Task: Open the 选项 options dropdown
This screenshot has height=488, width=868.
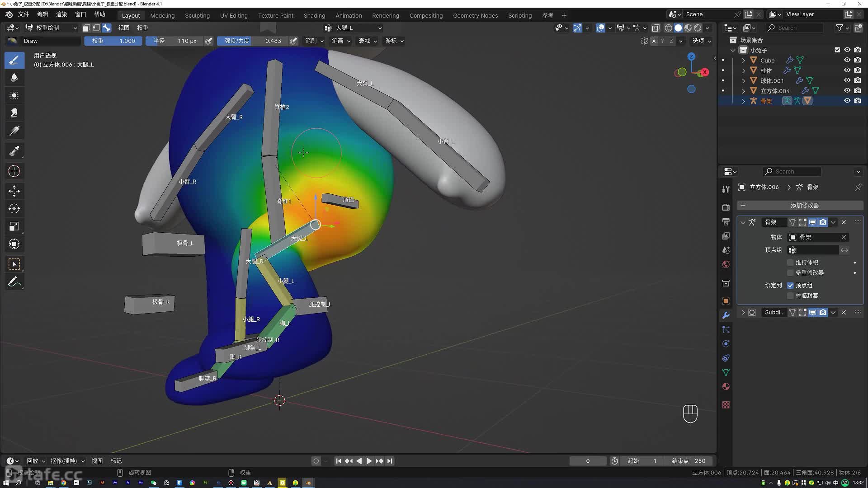Action: click(x=702, y=41)
